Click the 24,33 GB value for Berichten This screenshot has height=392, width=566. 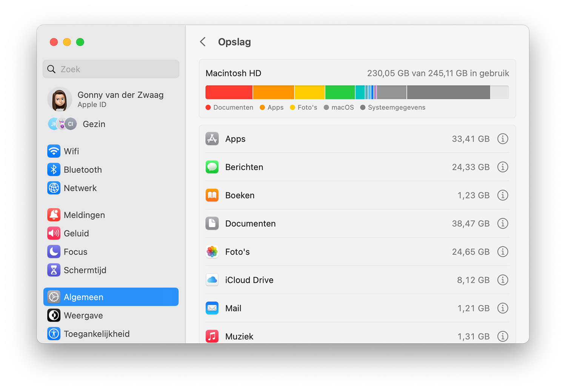[471, 167]
